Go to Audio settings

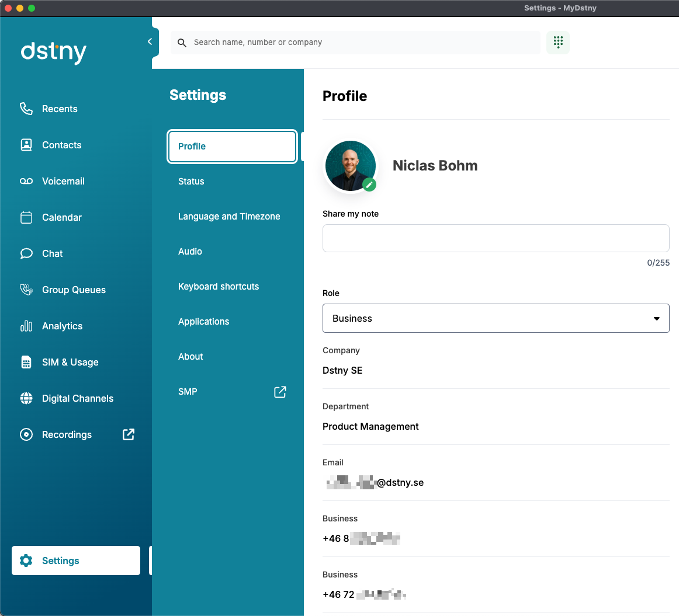tap(190, 252)
